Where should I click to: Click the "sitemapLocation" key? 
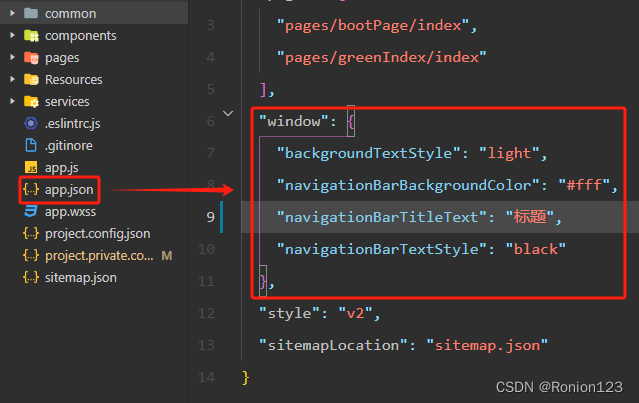[x=333, y=345]
